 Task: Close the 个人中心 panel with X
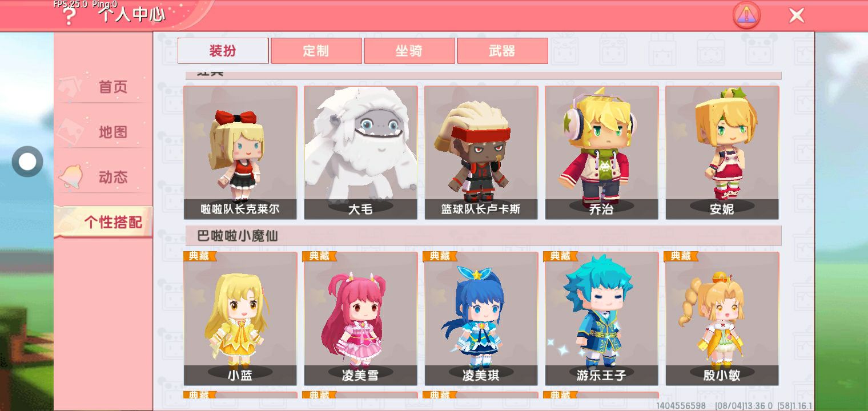pyautogui.click(x=797, y=15)
